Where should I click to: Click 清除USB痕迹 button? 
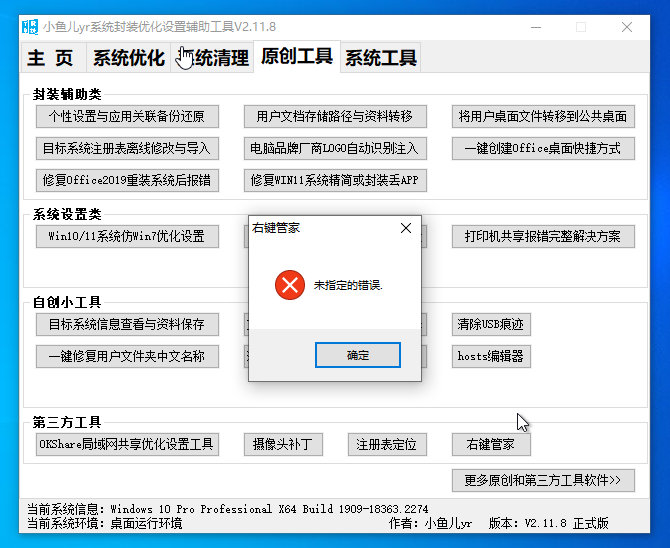tap(490, 324)
